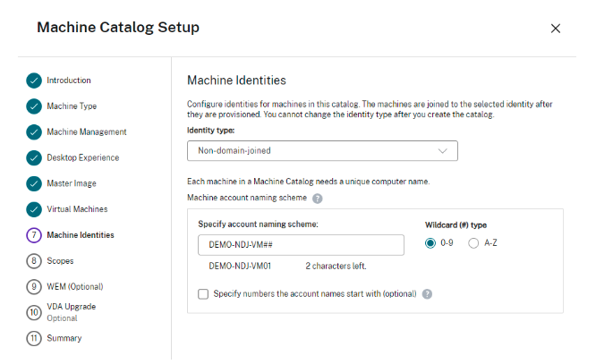Click the account naming scheme text field
596x364 pixels.
301,245
